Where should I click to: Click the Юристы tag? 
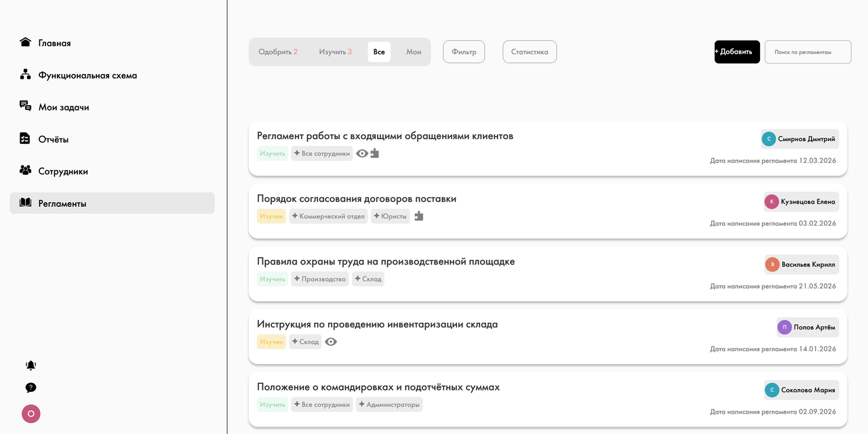(391, 216)
